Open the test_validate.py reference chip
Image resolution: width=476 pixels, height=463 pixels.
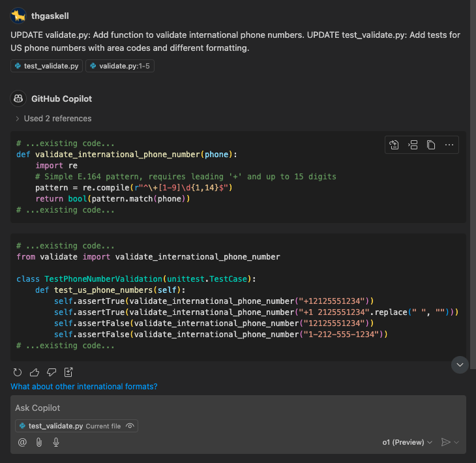46,66
